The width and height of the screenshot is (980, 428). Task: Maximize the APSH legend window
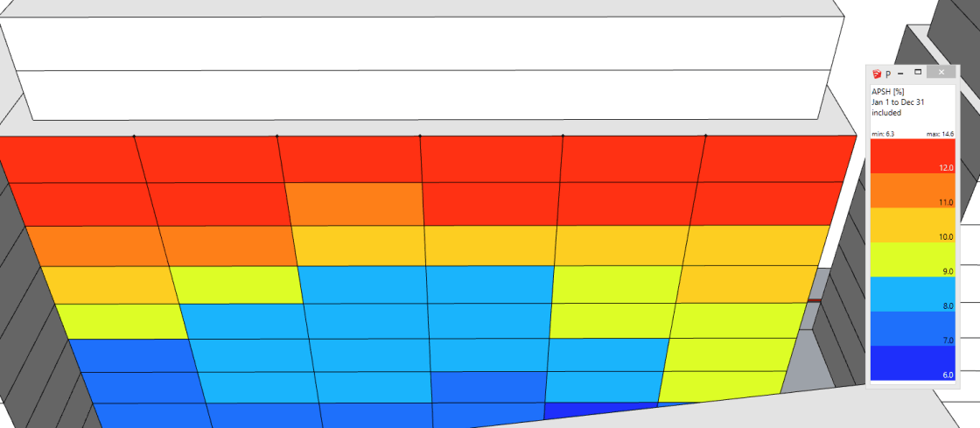(918, 73)
